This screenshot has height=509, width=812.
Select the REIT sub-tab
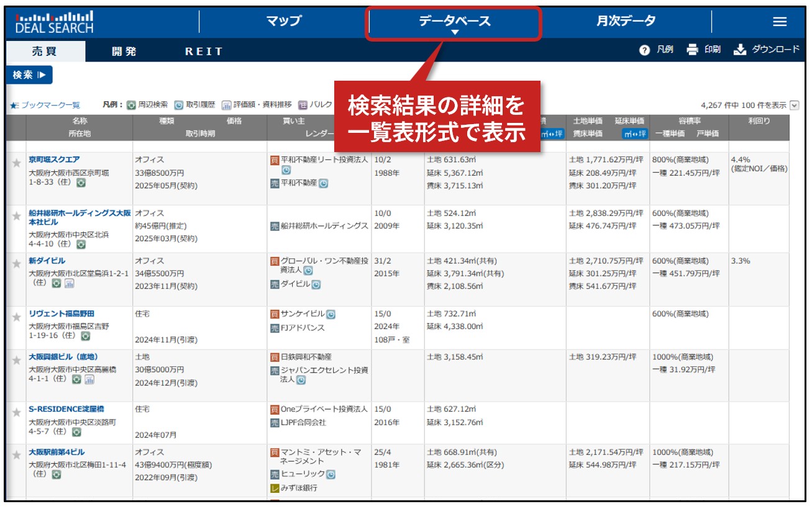click(204, 51)
